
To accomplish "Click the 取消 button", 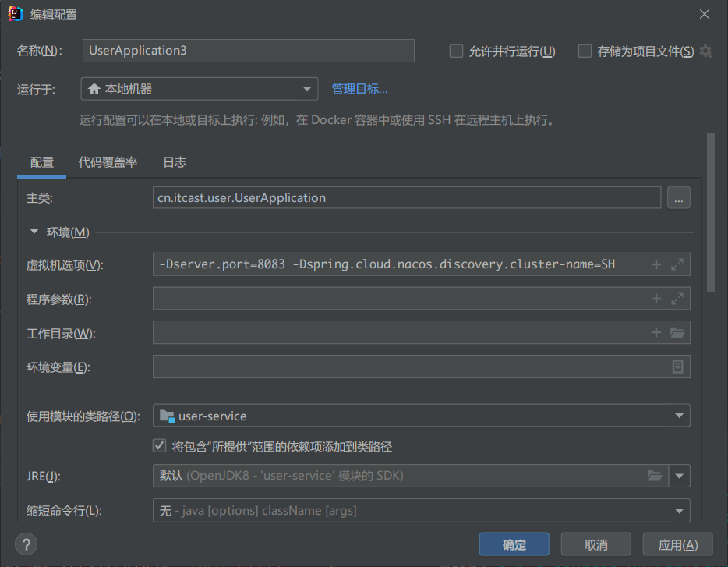I will [595, 544].
